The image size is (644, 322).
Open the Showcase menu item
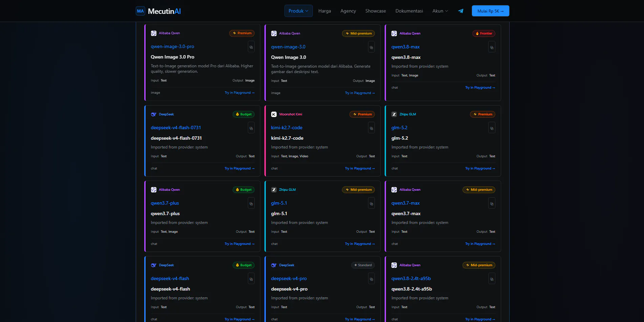(375, 11)
